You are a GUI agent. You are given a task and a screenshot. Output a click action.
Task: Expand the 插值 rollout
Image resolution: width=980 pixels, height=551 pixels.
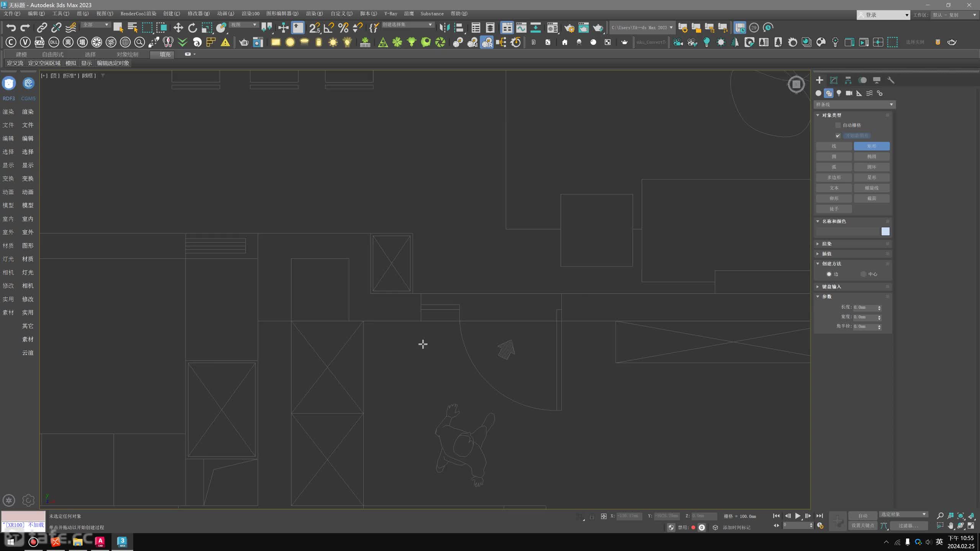pos(853,253)
